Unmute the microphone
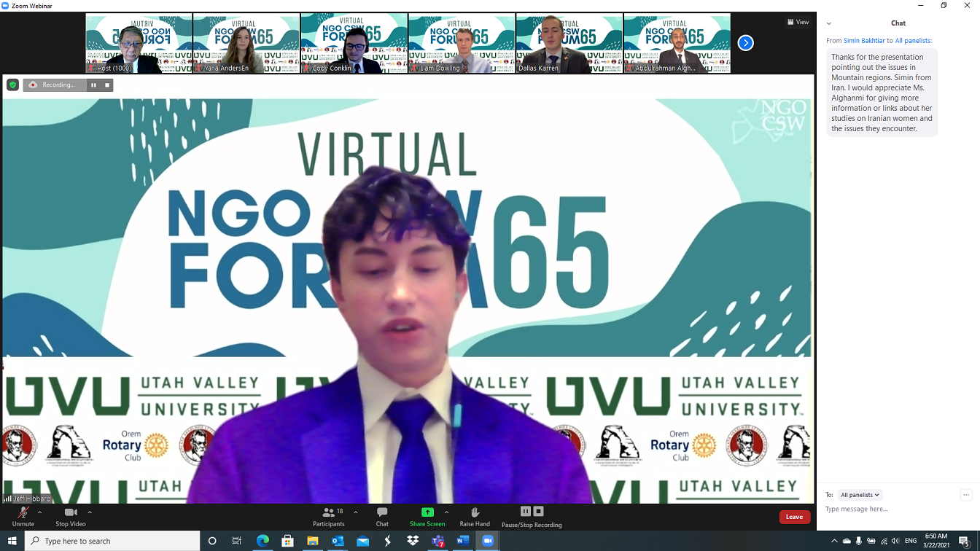The width and height of the screenshot is (980, 551). point(23,516)
